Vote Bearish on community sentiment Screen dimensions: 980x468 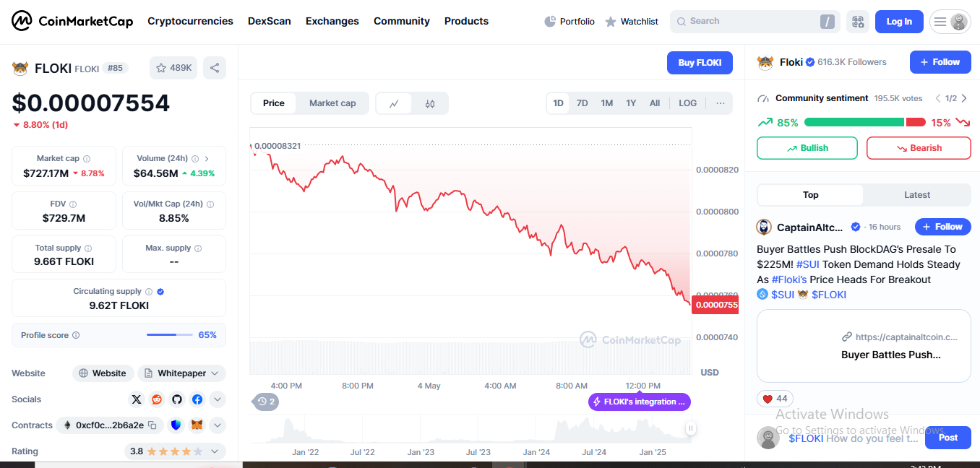[x=919, y=148]
